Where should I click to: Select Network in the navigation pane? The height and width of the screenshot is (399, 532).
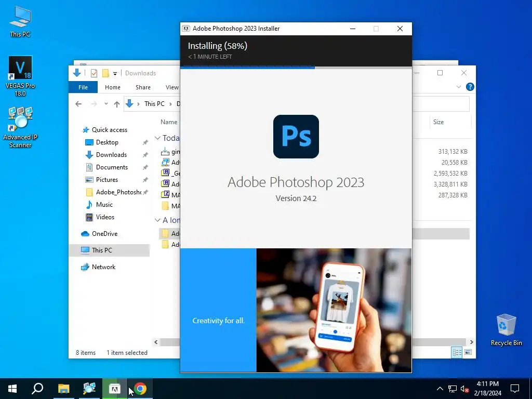coord(103,267)
